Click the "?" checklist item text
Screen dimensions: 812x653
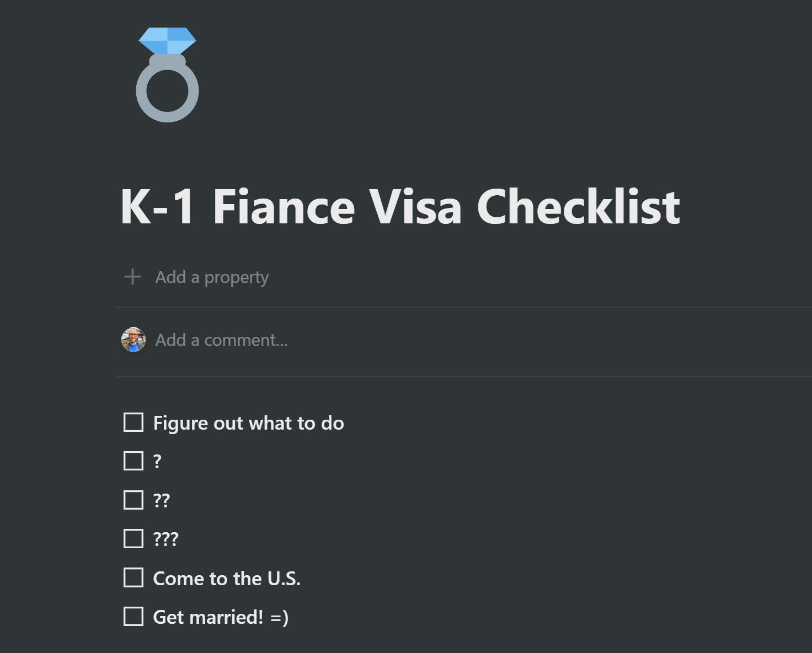(157, 461)
